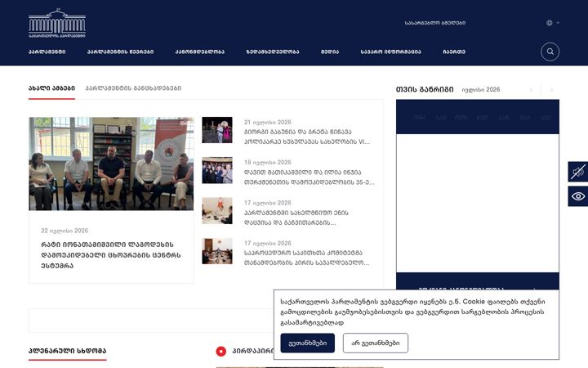
Task: Open the ზედამხედველობა menu
Action: coord(273,52)
